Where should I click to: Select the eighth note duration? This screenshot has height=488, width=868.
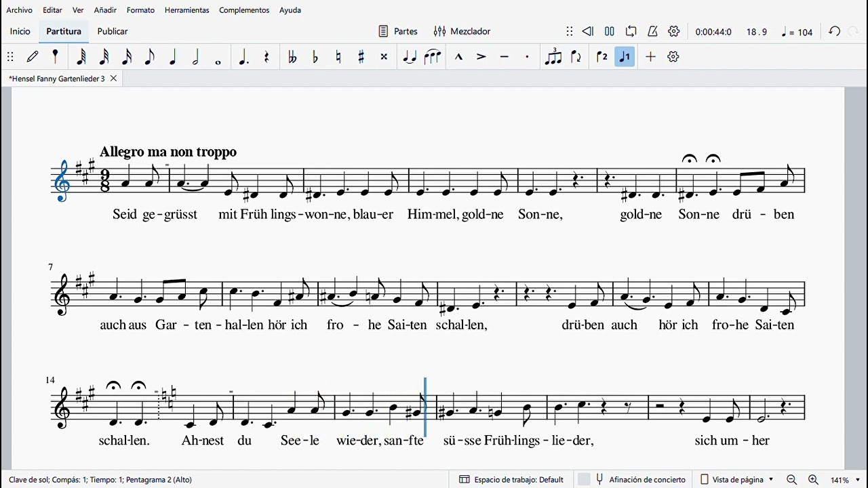[x=150, y=57]
